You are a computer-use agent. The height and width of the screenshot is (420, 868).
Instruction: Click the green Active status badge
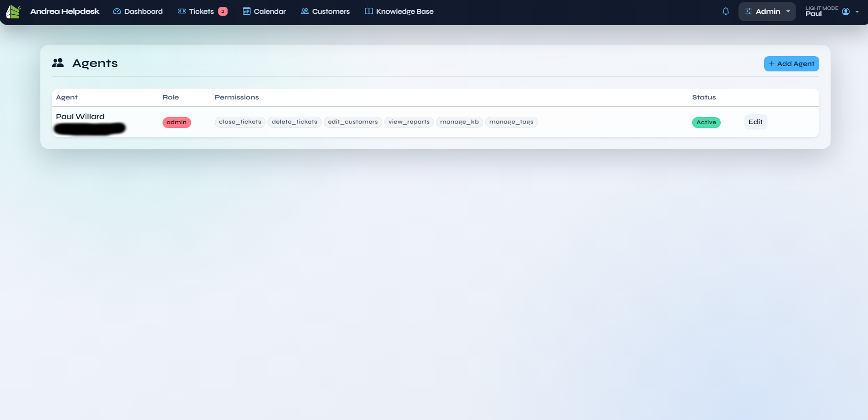(706, 123)
